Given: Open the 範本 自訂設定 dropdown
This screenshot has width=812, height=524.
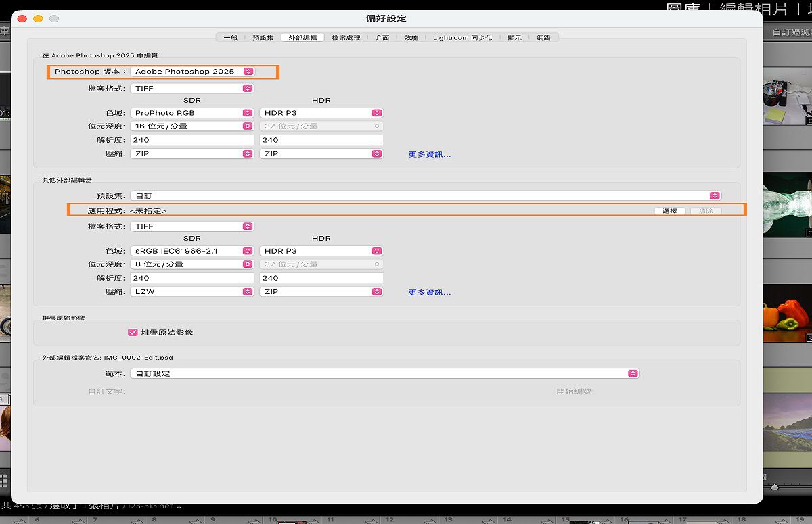Looking at the screenshot, I should [384, 373].
